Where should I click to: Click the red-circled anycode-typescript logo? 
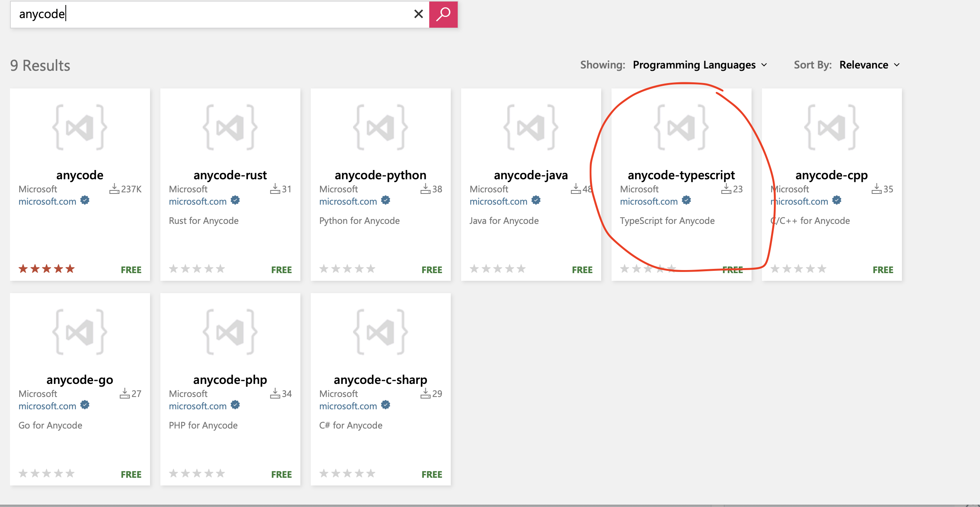coord(681,127)
